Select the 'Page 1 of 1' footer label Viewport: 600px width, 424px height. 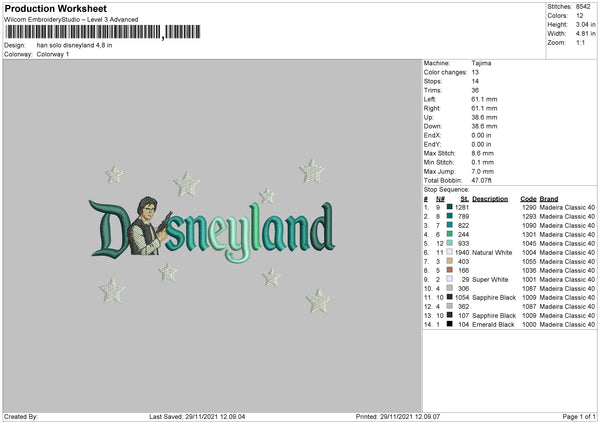(579, 416)
